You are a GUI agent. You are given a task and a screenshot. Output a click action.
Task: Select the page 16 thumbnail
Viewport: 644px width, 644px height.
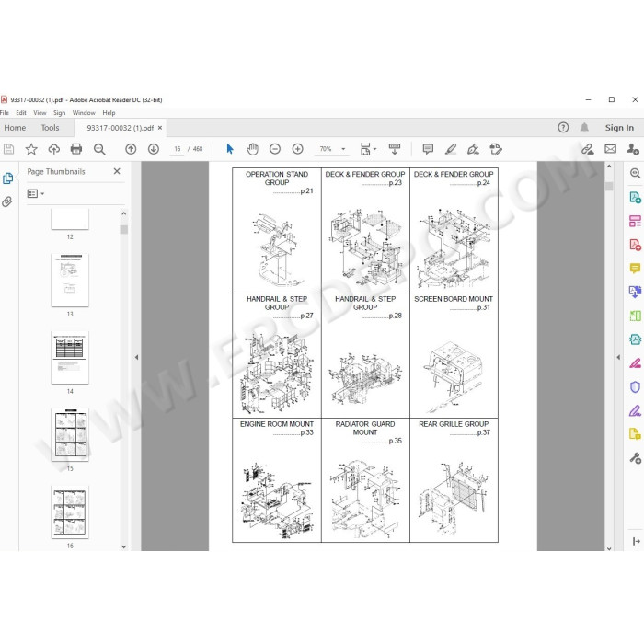[x=70, y=512]
